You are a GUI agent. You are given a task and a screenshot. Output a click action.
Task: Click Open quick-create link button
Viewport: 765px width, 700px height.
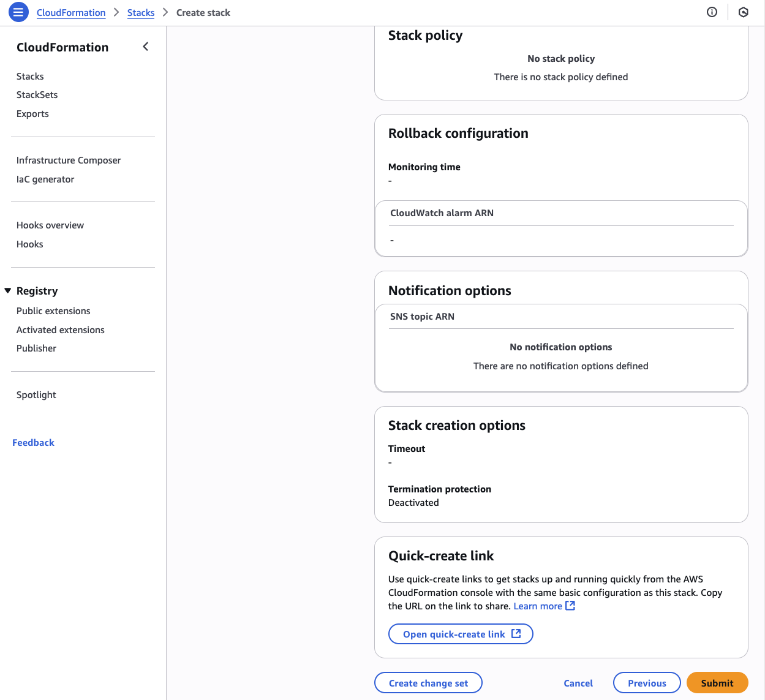click(x=461, y=634)
